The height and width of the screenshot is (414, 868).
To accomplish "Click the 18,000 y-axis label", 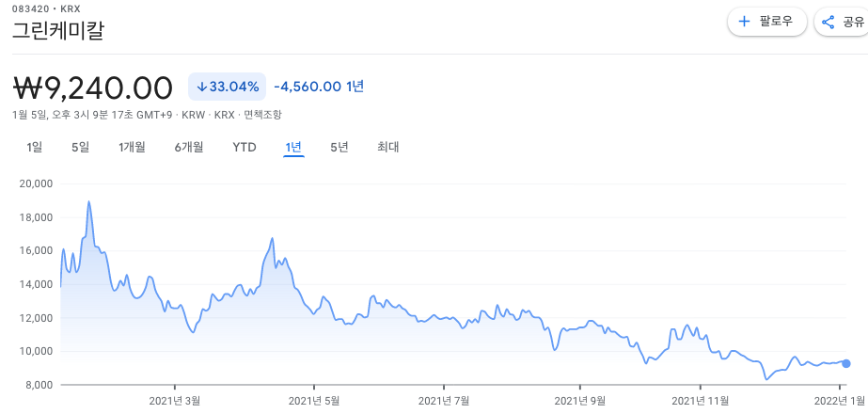I will coord(36,217).
